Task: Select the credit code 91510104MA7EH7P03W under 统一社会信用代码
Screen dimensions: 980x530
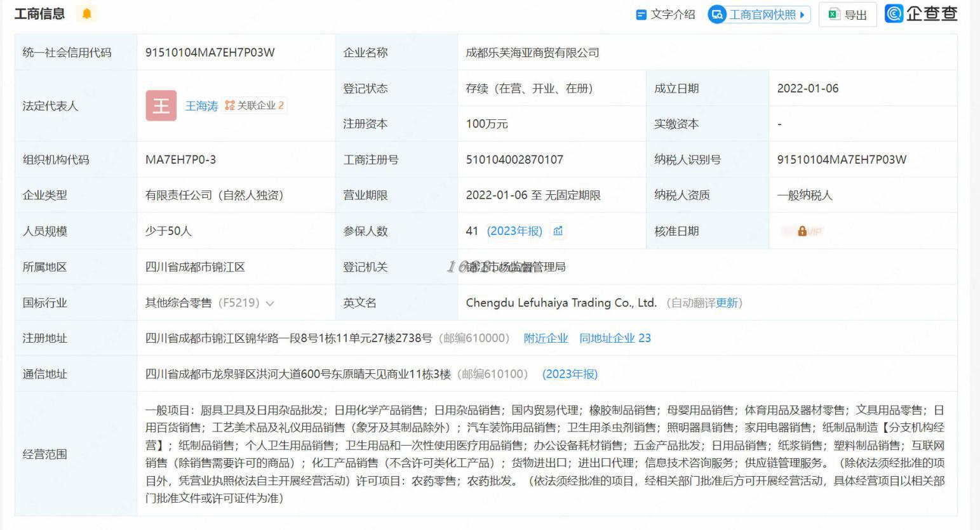Action: coord(210,53)
